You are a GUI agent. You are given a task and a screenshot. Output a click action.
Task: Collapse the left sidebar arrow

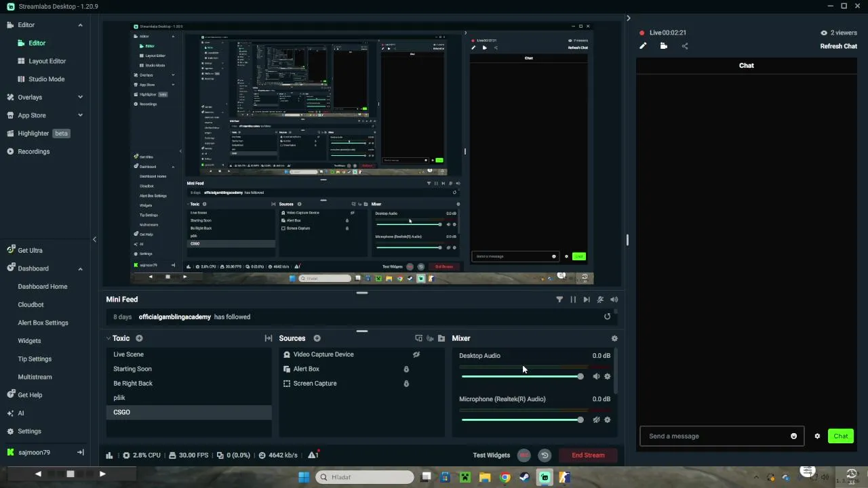point(94,239)
